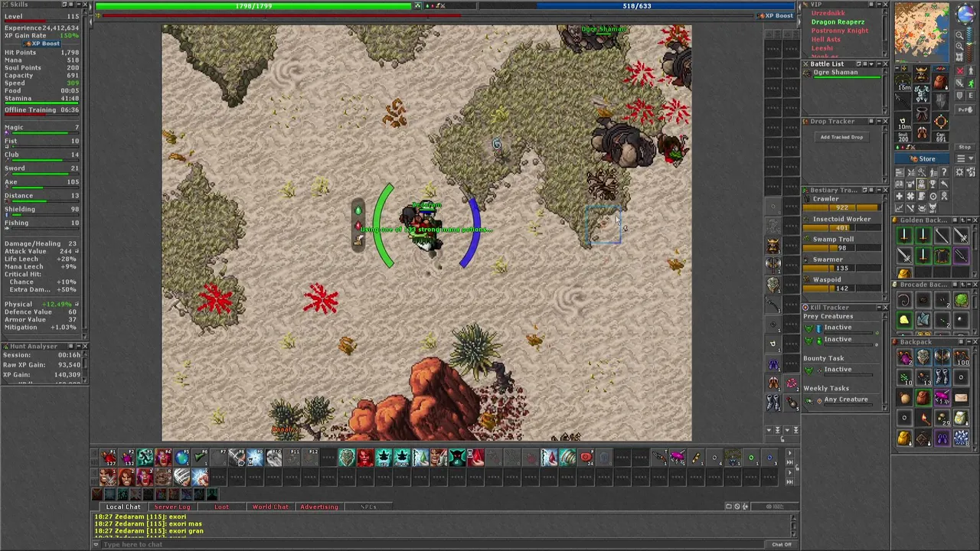Click the minimap floor level slider
980x551 pixels.
click(x=970, y=44)
